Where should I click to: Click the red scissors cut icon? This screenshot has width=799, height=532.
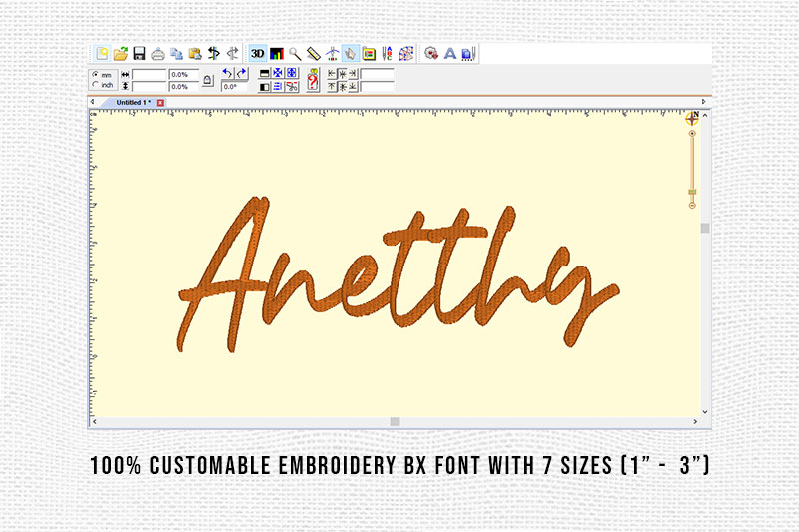[291, 87]
